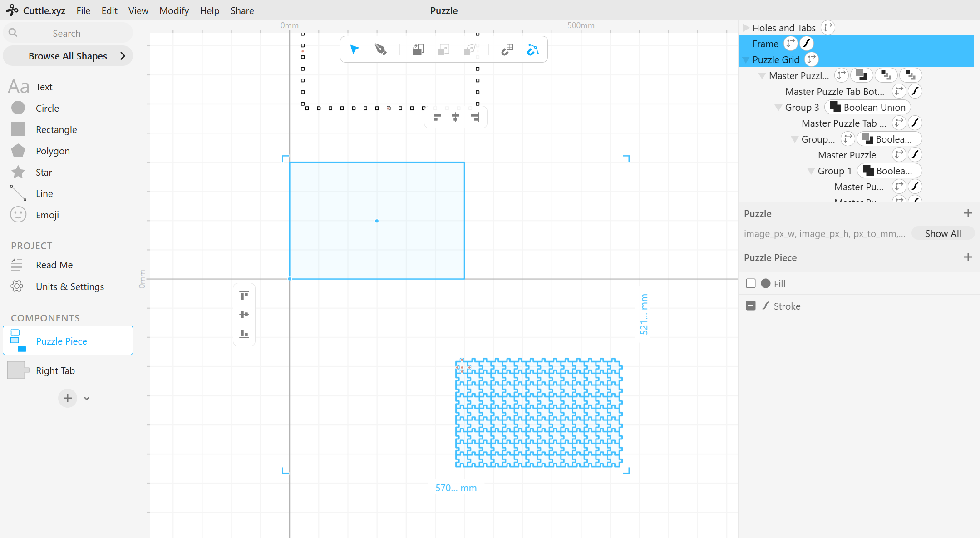The width and height of the screenshot is (980, 538).
Task: Add parameter to Puzzle Piece component
Action: [x=968, y=257]
